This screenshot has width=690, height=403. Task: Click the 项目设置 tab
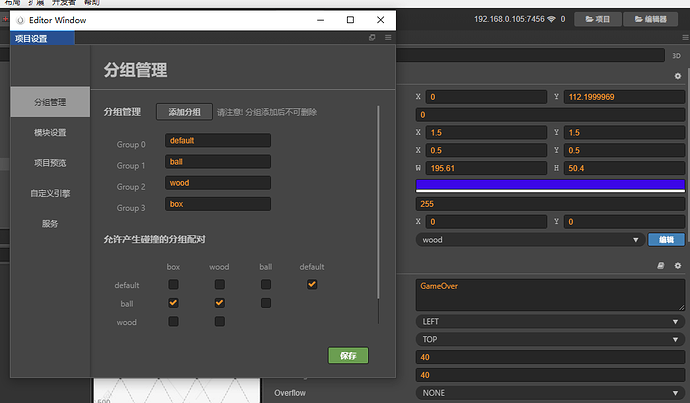click(x=42, y=39)
